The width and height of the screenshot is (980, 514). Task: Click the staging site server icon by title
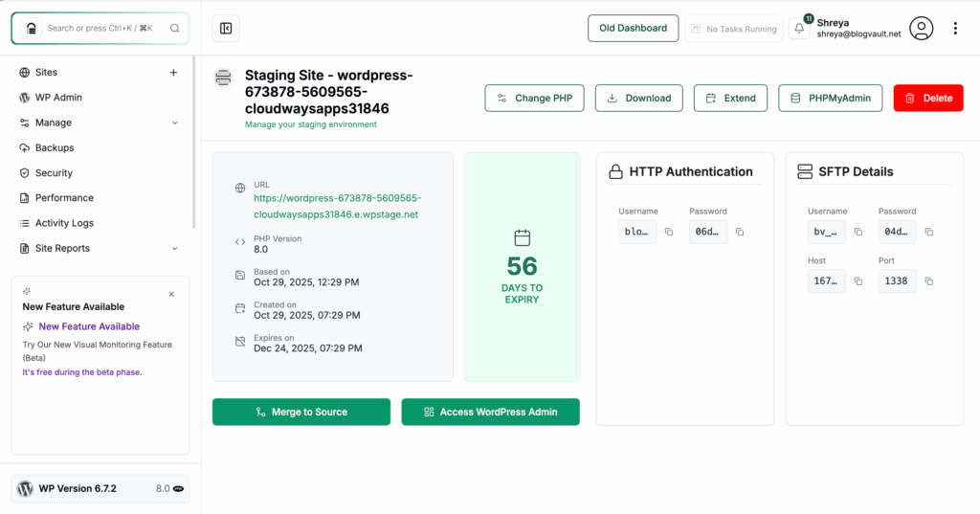point(223,78)
